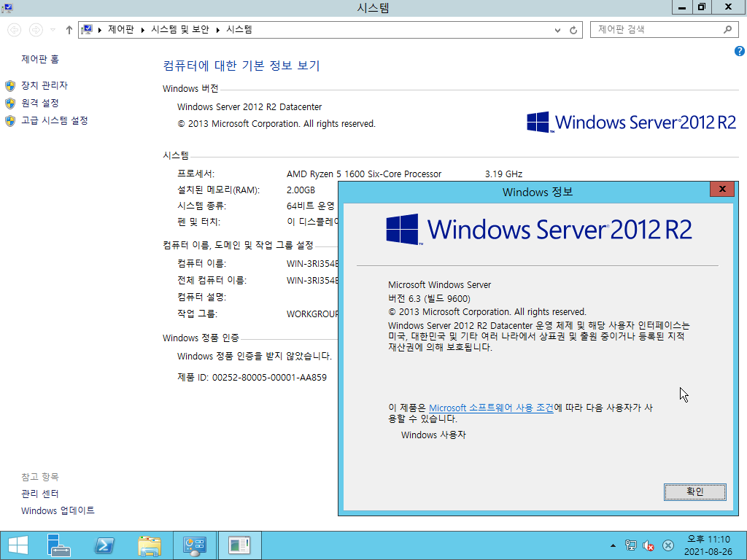Minimize the 시스템 window

pyautogui.click(x=682, y=7)
